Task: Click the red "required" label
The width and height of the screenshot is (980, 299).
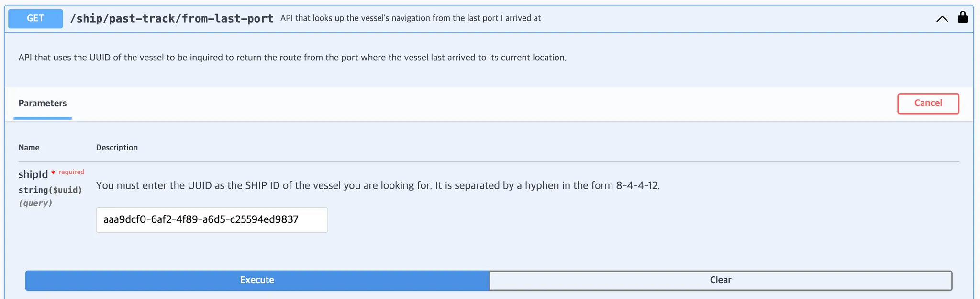Action: point(71,172)
